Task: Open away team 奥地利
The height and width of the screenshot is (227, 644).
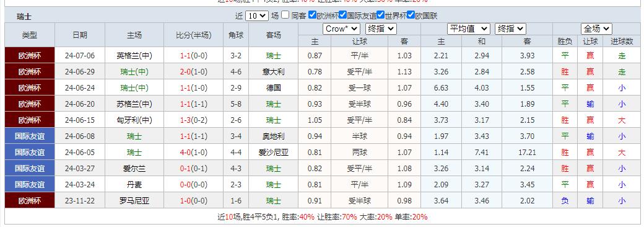Action: click(273, 136)
